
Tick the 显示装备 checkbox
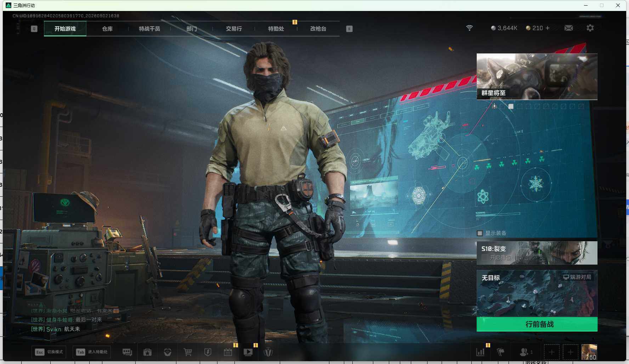(480, 233)
